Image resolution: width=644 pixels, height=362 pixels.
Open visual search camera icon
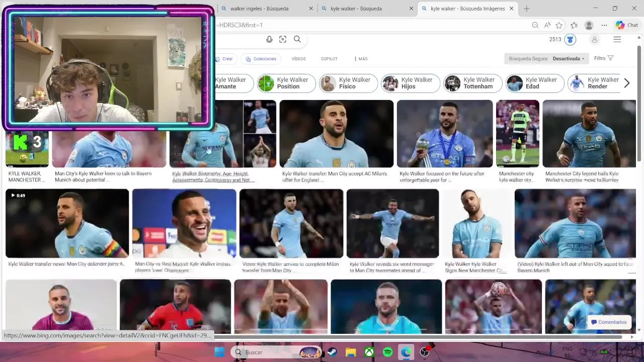pos(283,39)
